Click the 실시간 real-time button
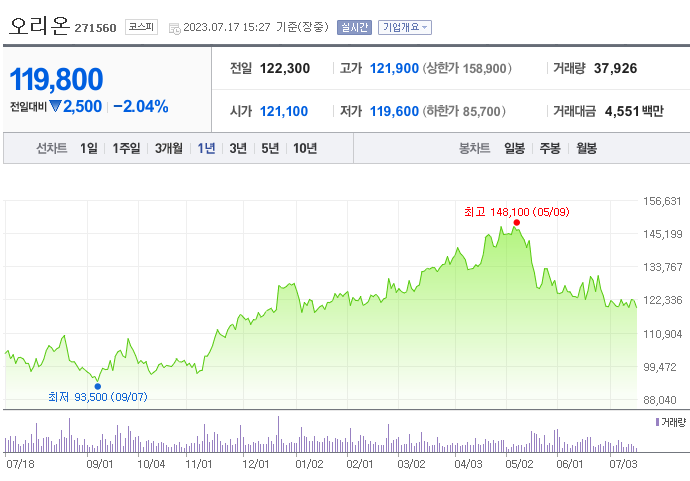 point(354,27)
